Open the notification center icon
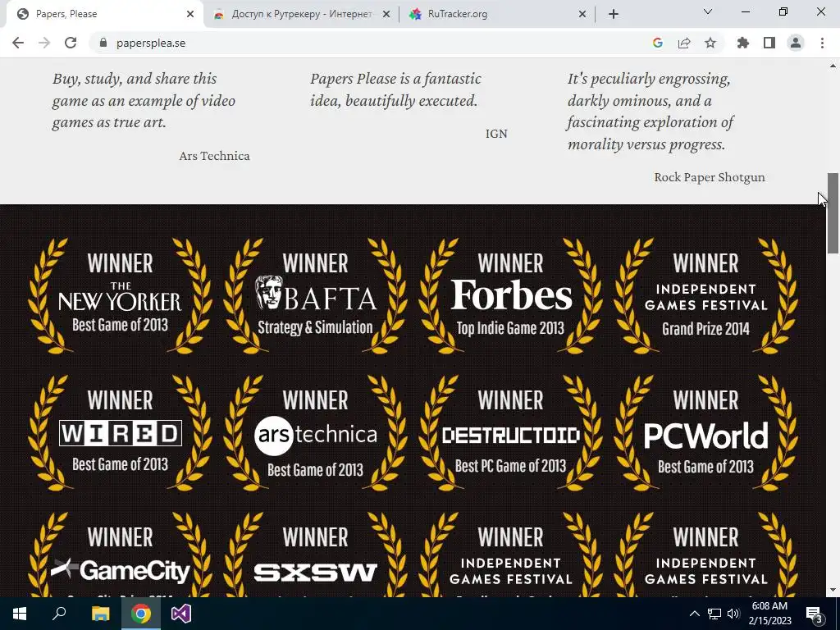This screenshot has height=630, width=840. point(815,614)
